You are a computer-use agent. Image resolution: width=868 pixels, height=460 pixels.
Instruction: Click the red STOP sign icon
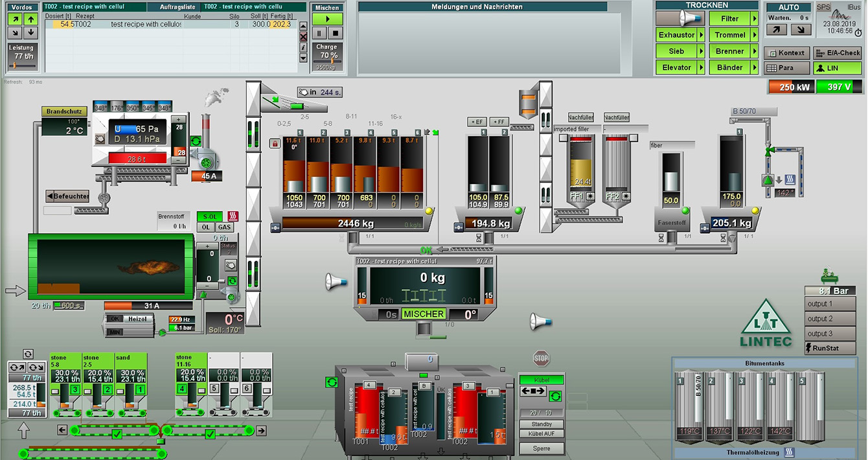click(542, 358)
